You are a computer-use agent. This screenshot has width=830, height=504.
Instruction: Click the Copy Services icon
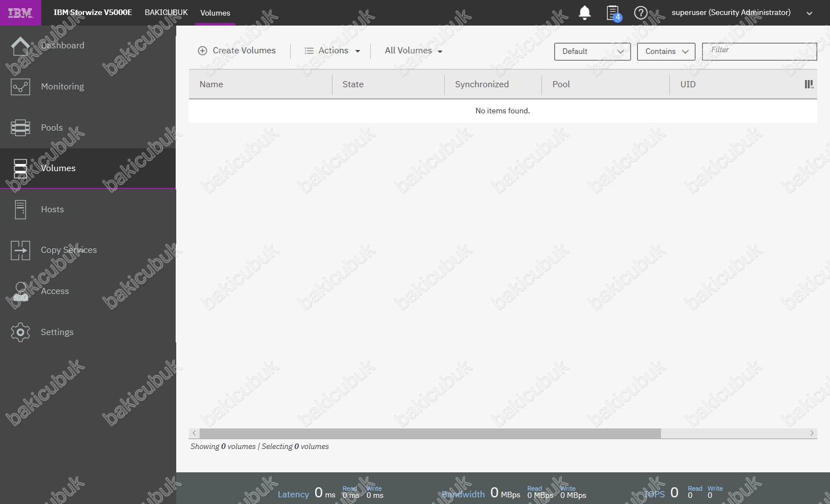(21, 251)
